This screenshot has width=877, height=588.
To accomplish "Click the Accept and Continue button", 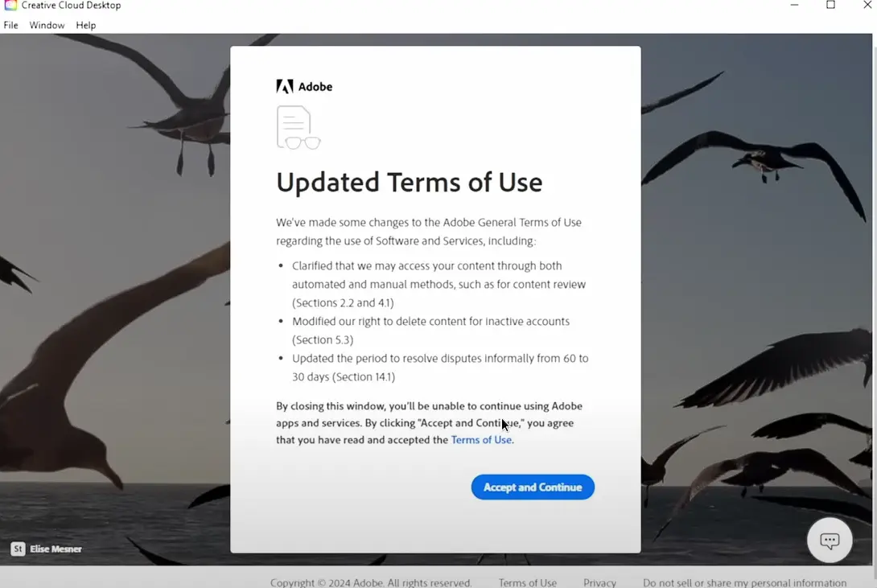I will (x=533, y=487).
